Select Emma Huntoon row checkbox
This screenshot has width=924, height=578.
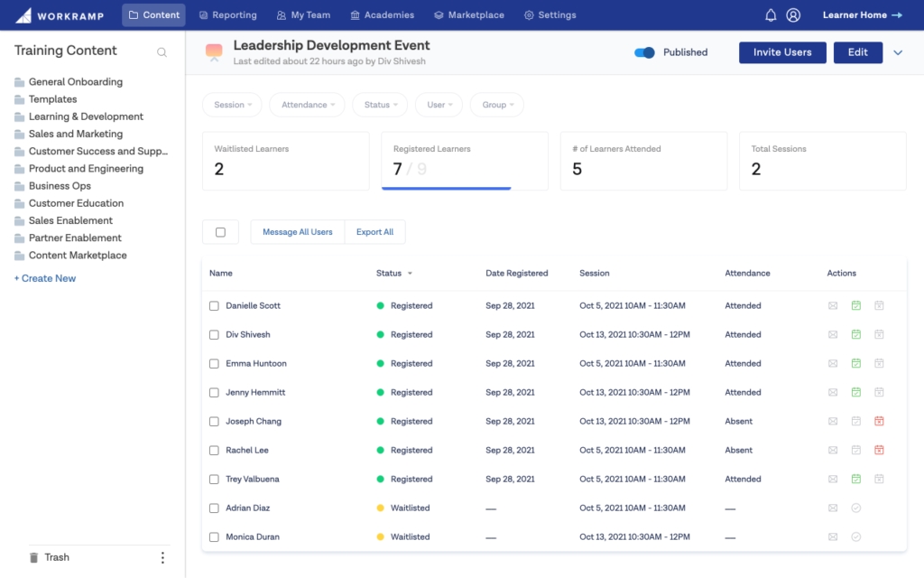(214, 364)
